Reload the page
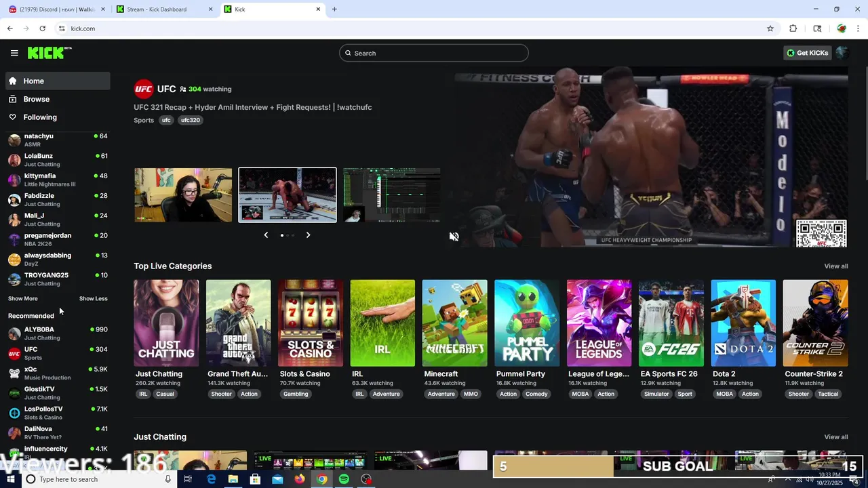The width and height of the screenshot is (868, 488). pos(42,28)
